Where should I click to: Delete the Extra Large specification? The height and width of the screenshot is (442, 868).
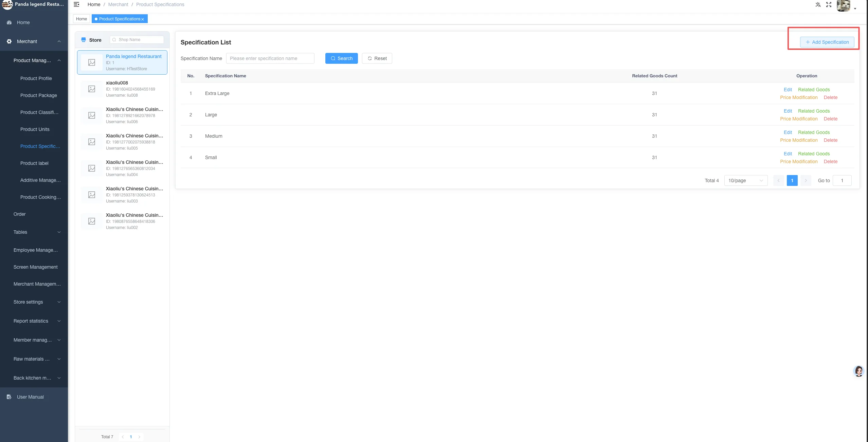[831, 97]
